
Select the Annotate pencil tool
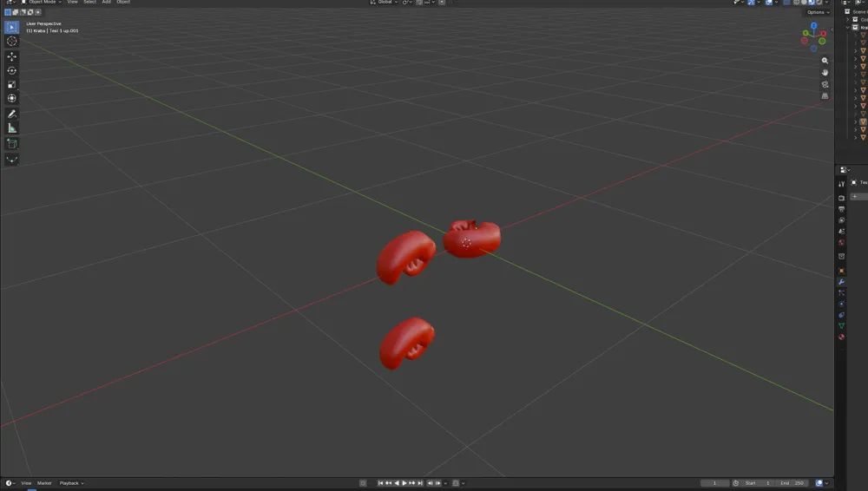tap(11, 114)
